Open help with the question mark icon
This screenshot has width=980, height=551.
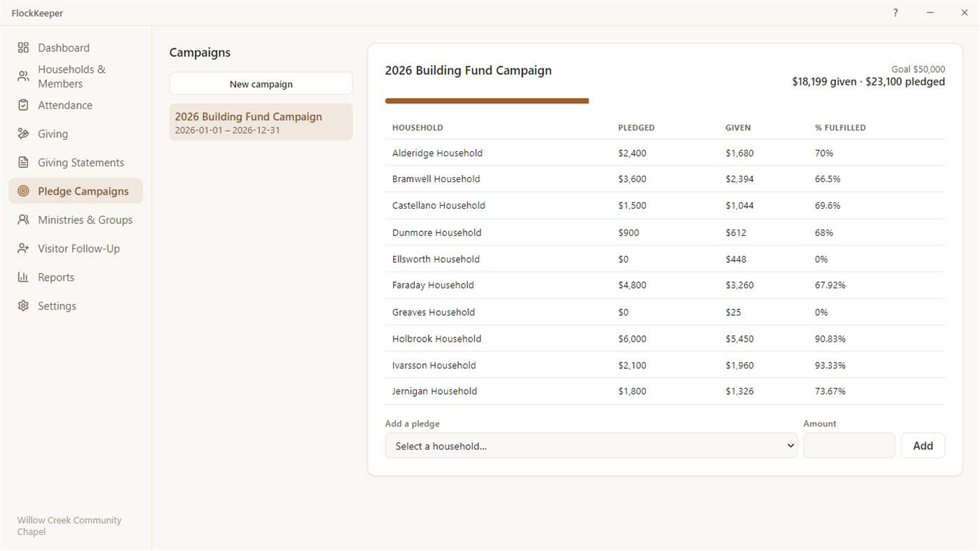(895, 13)
